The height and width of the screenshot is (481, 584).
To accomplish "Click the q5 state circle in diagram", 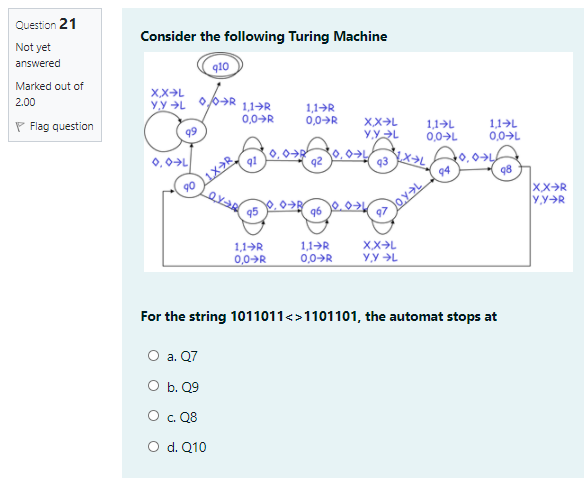I will (252, 212).
